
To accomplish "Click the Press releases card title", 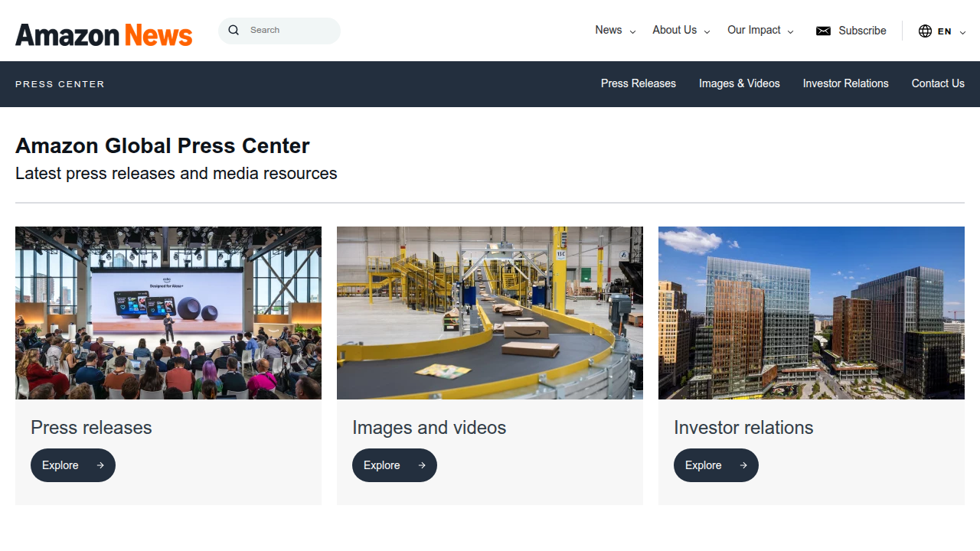I will pyautogui.click(x=91, y=428).
